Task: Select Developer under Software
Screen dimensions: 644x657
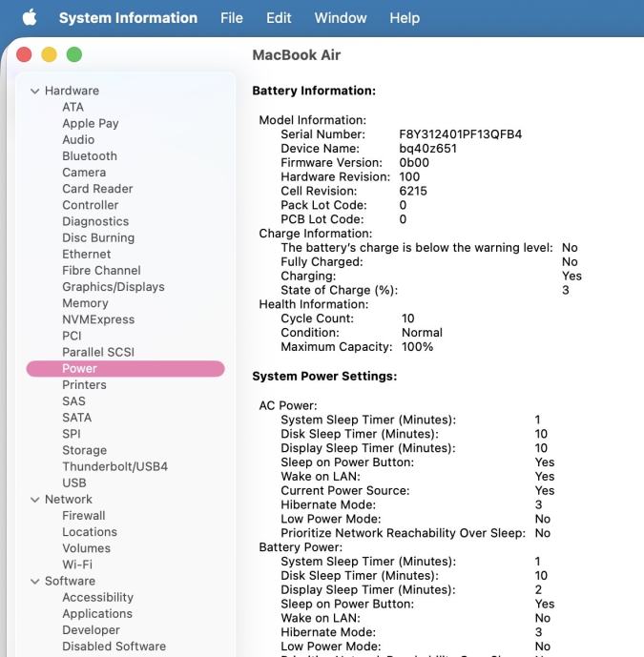Action: pos(92,630)
